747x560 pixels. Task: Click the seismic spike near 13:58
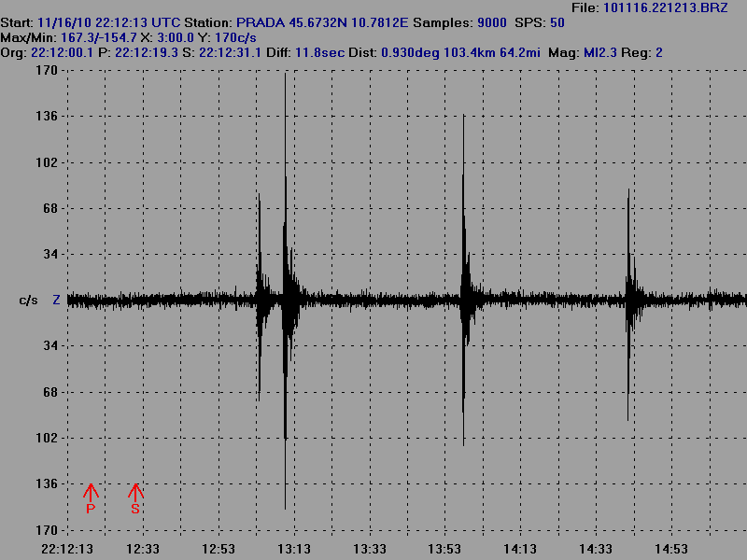point(463,280)
